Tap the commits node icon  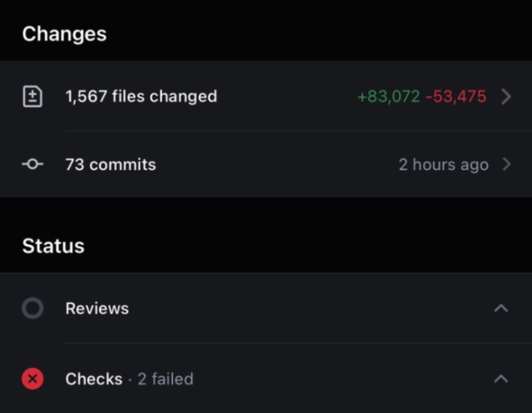(32, 164)
